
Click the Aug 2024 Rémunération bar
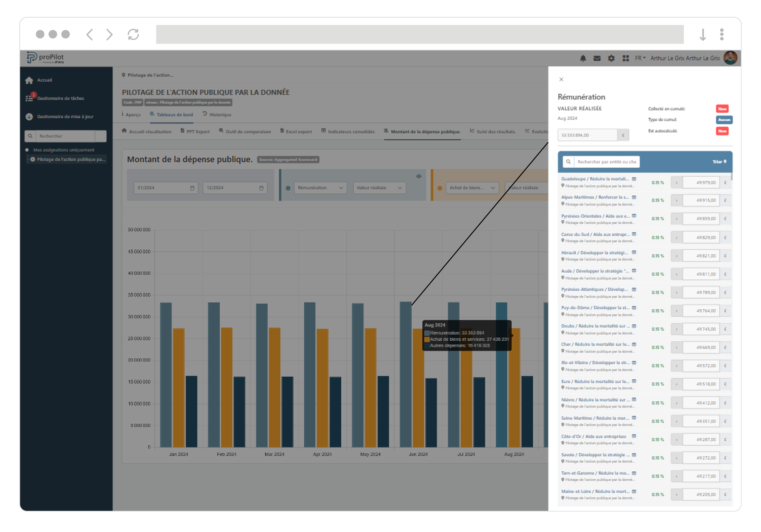501,375
